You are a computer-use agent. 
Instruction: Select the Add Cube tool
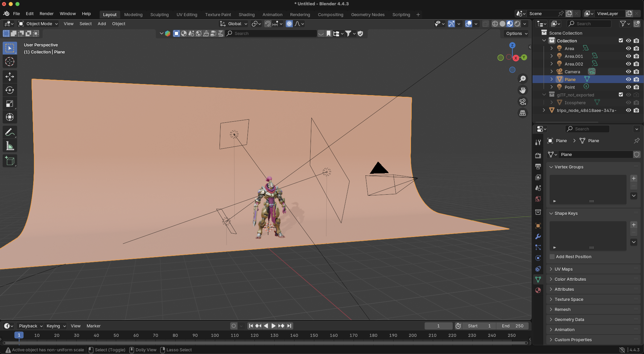[10, 161]
